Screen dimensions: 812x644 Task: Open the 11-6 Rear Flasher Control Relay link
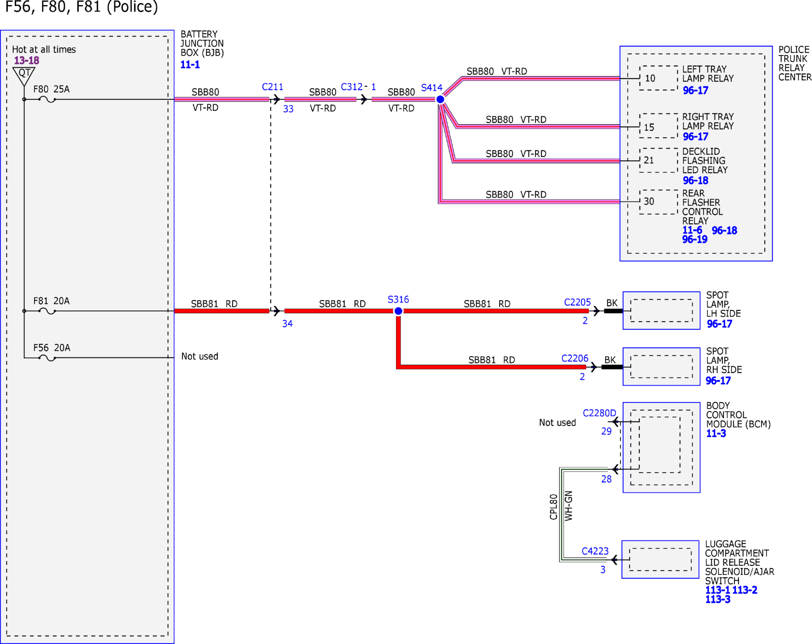click(692, 230)
